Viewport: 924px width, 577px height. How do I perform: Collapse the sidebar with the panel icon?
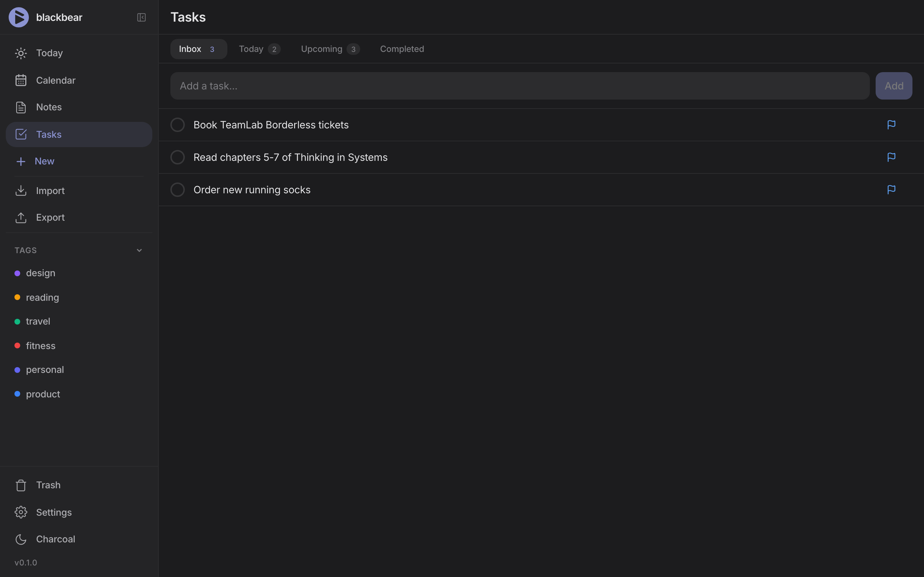141,17
